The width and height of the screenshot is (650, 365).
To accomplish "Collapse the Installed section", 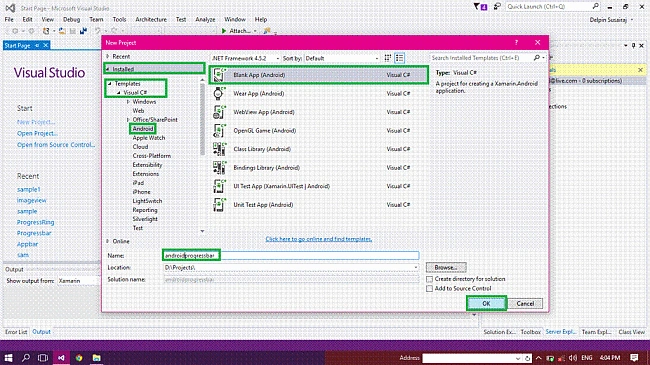I will pyautogui.click(x=107, y=69).
